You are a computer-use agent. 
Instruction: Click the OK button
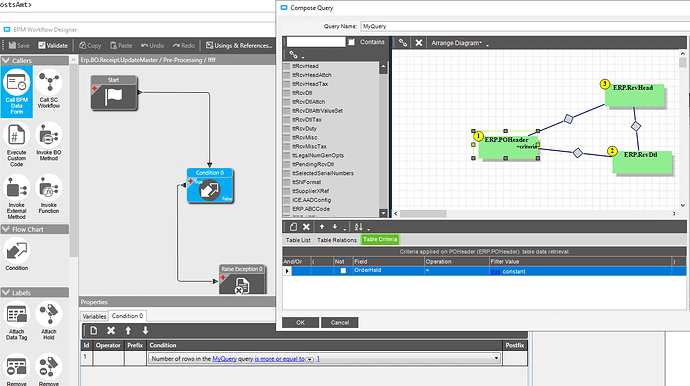coord(301,323)
